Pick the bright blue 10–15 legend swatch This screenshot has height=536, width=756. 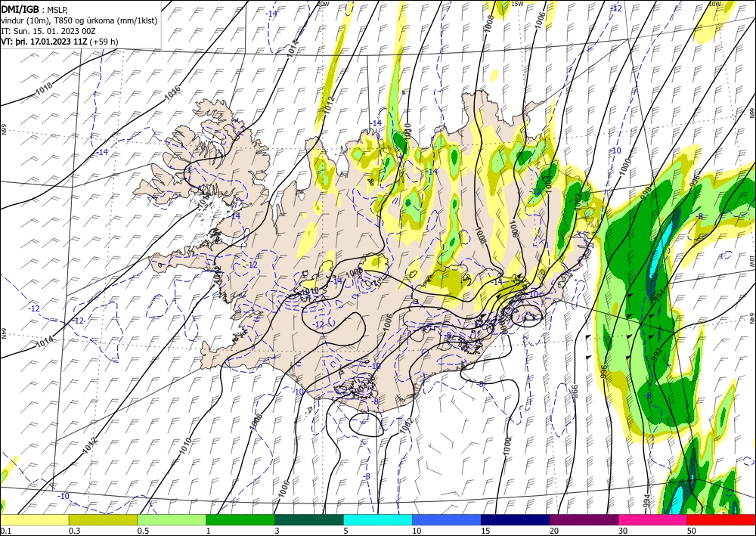(x=447, y=520)
